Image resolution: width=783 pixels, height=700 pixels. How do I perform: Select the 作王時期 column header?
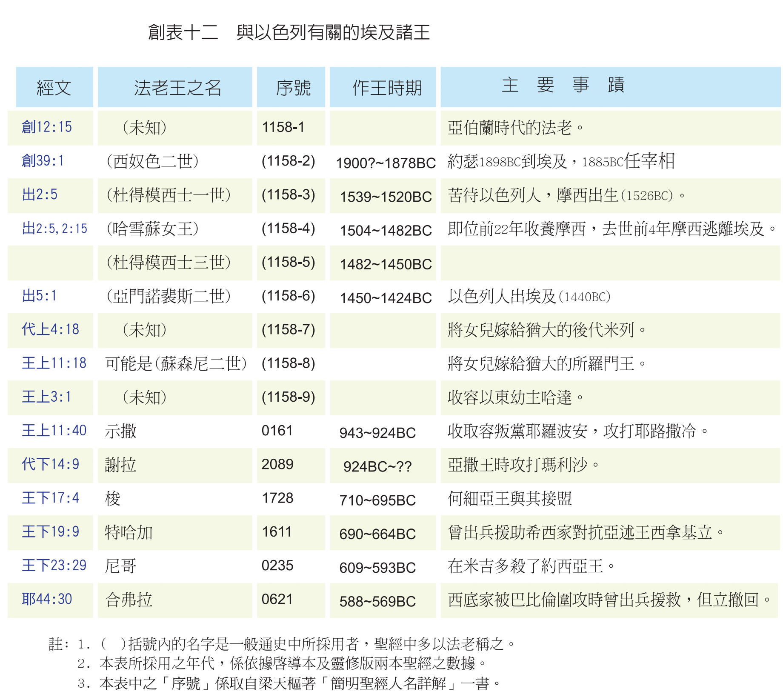[x=387, y=88]
